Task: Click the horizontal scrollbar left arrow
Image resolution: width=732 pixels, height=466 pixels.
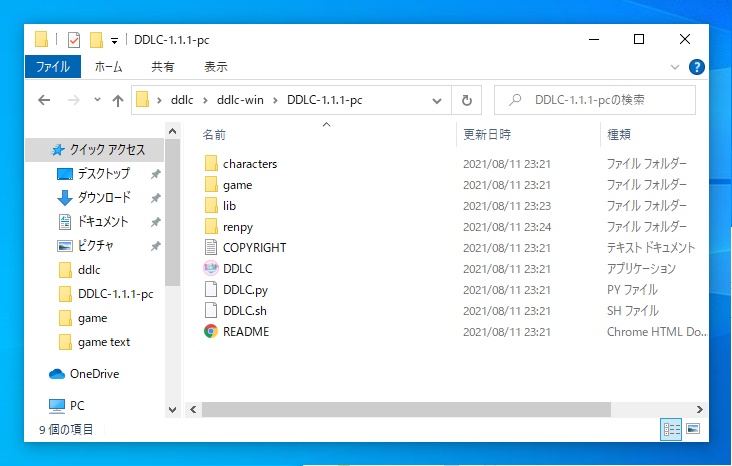Action: click(x=193, y=410)
